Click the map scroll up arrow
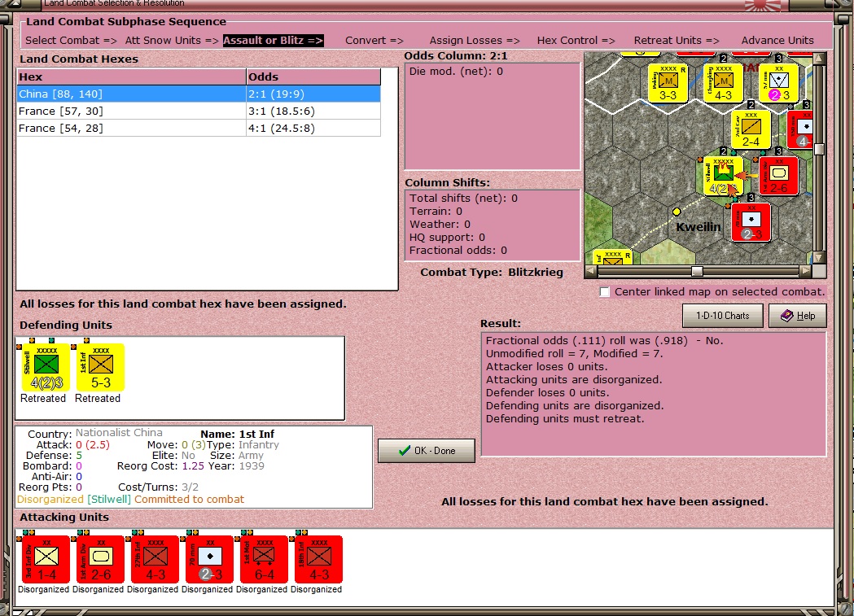 (819, 58)
